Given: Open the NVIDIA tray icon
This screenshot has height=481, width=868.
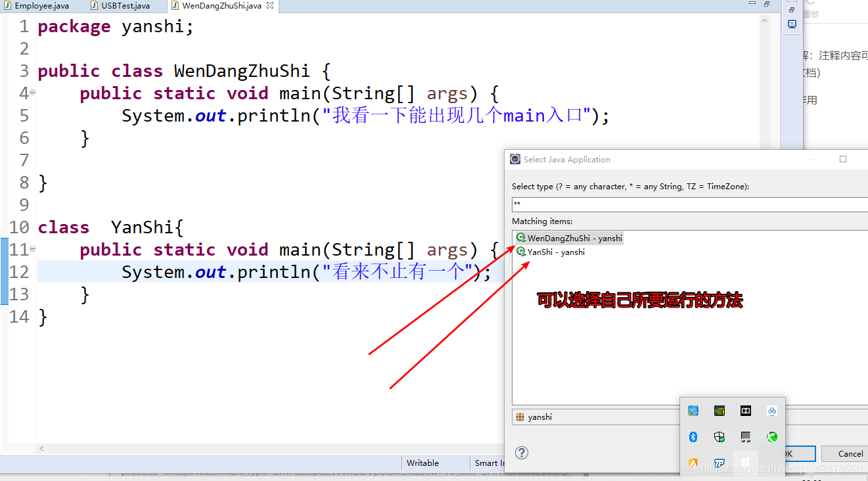Looking at the screenshot, I should [x=720, y=411].
